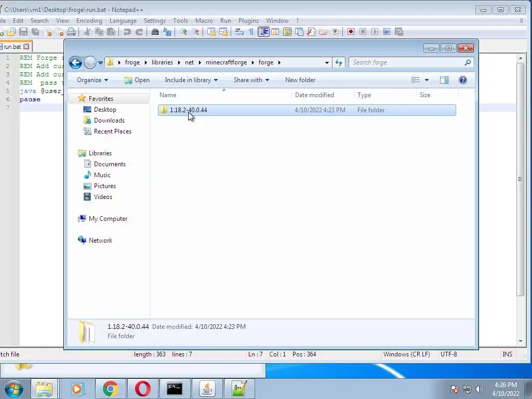The height and width of the screenshot is (399, 532).
Task: Toggle word wrap in Notepad++
Action: (x=239, y=32)
